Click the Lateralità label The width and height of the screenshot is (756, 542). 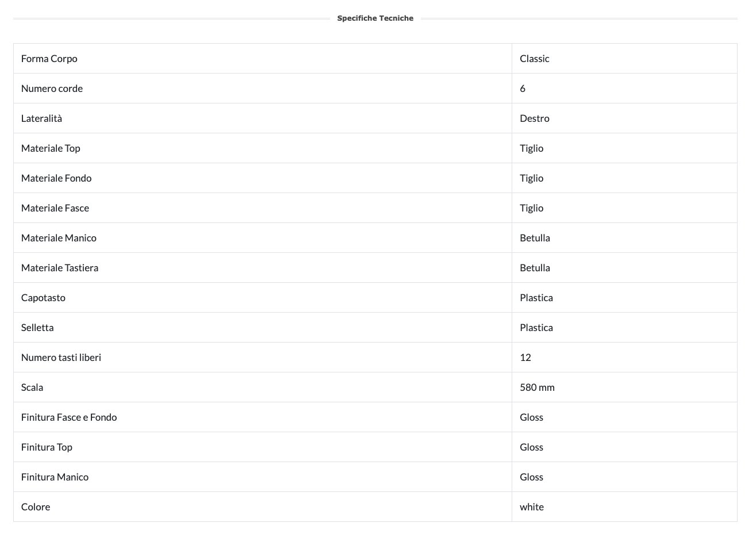tap(41, 118)
